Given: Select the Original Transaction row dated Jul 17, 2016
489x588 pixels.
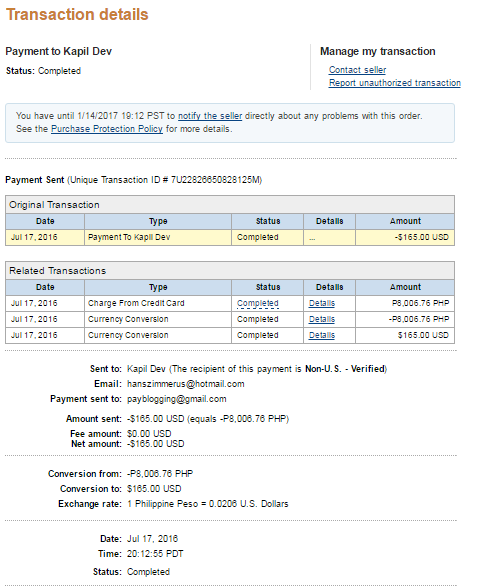Looking at the screenshot, I should pos(230,237).
